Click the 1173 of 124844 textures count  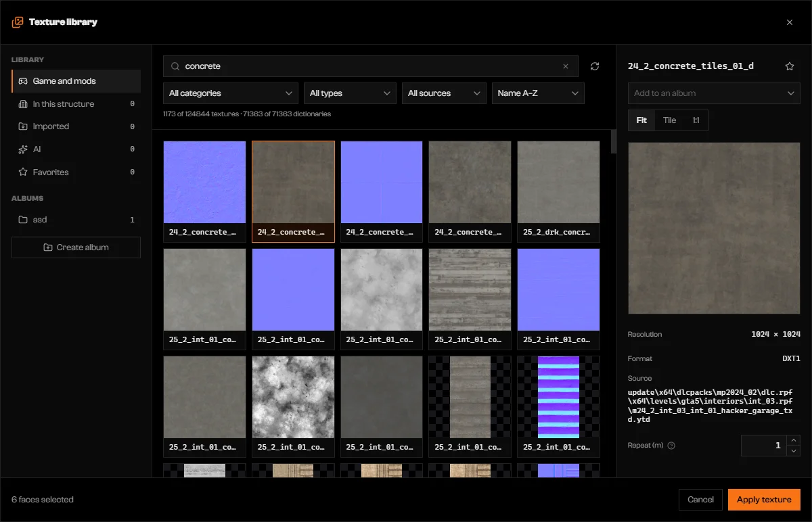pyautogui.click(x=202, y=114)
